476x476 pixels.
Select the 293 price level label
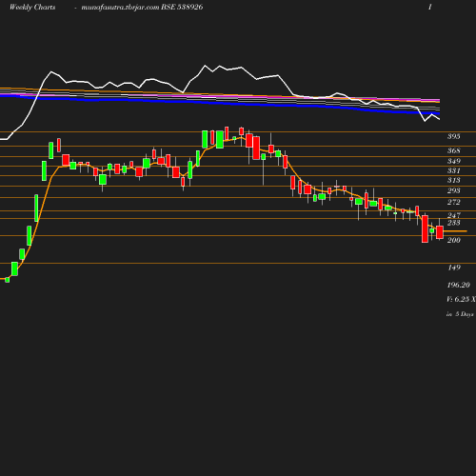tap(454, 190)
